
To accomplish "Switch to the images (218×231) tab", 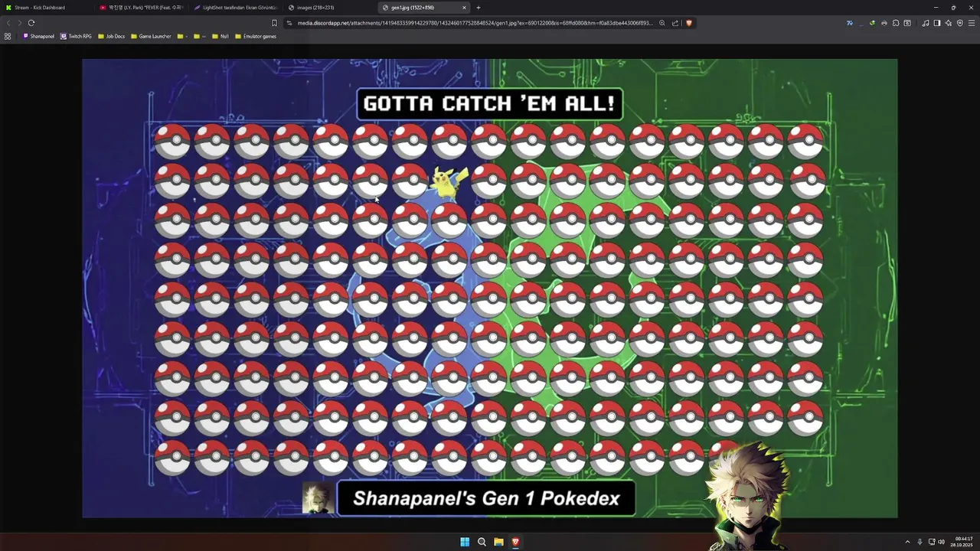I will pyautogui.click(x=329, y=8).
